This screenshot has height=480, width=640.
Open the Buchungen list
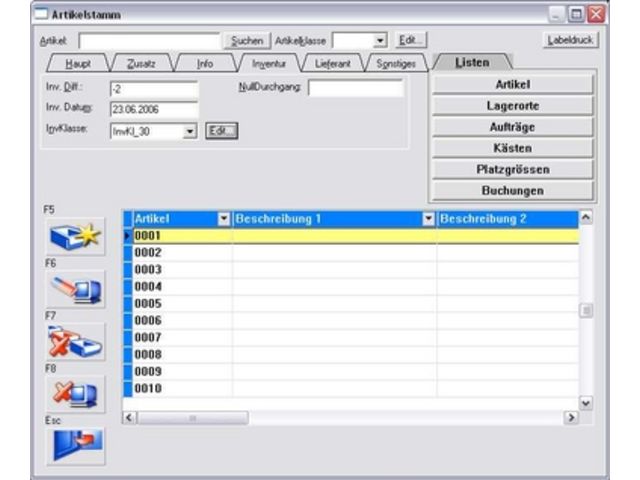tap(512, 190)
